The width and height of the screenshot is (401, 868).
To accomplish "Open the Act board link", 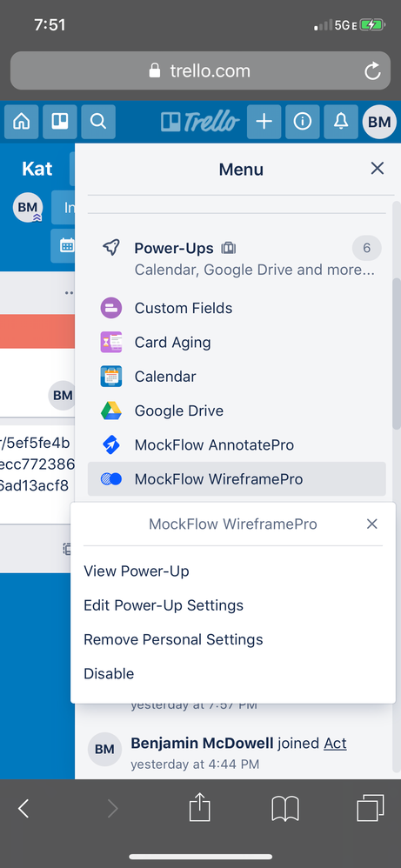I will [335, 743].
